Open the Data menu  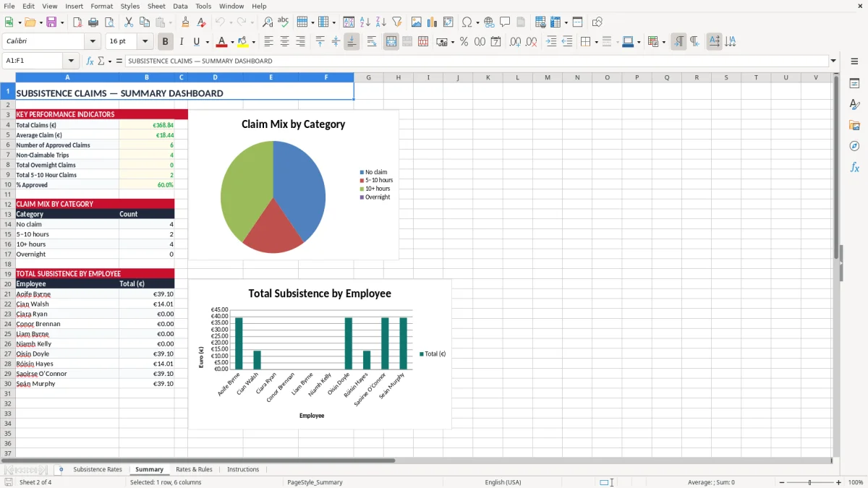coord(180,6)
